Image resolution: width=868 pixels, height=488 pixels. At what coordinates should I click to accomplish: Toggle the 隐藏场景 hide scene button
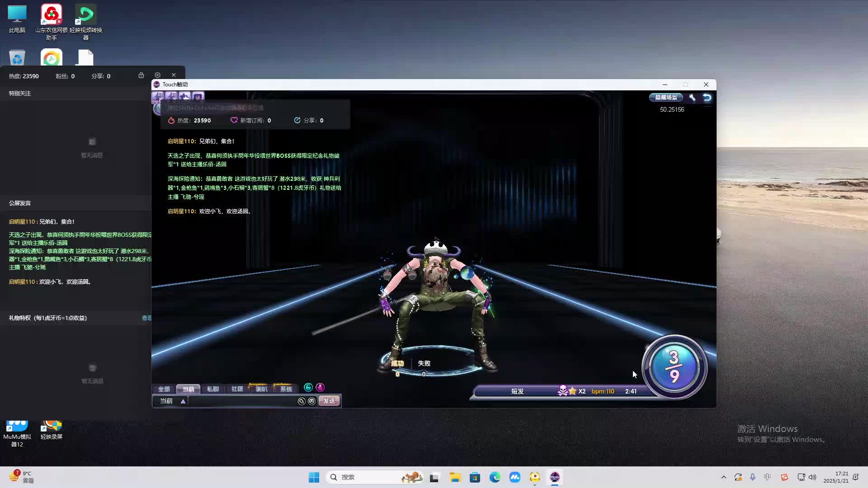[x=666, y=98]
